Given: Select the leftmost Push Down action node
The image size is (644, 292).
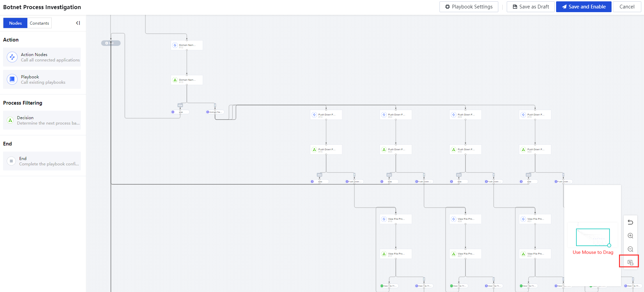Looking at the screenshot, I should (x=326, y=115).
